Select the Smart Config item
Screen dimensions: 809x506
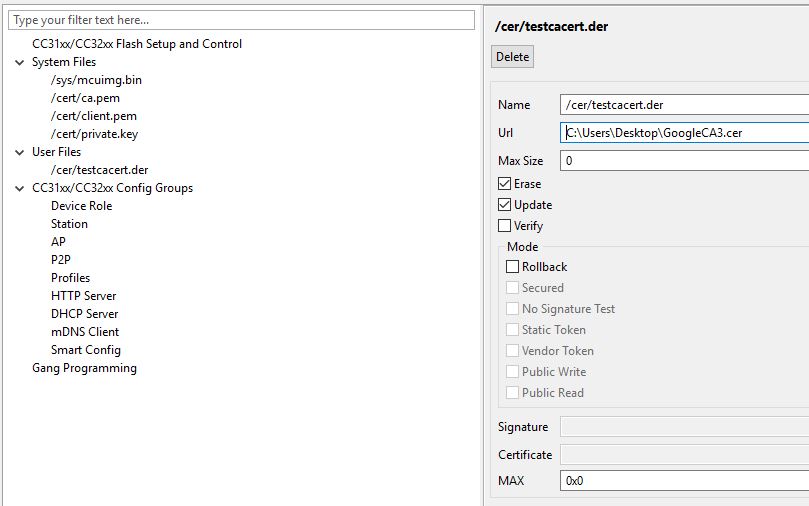pos(86,350)
